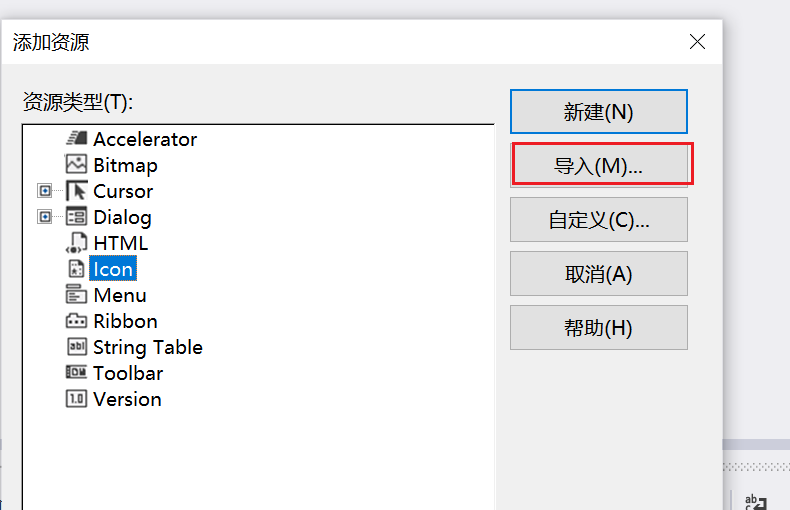Click the Version 1.0 icon
The image size is (790, 510).
click(76, 399)
